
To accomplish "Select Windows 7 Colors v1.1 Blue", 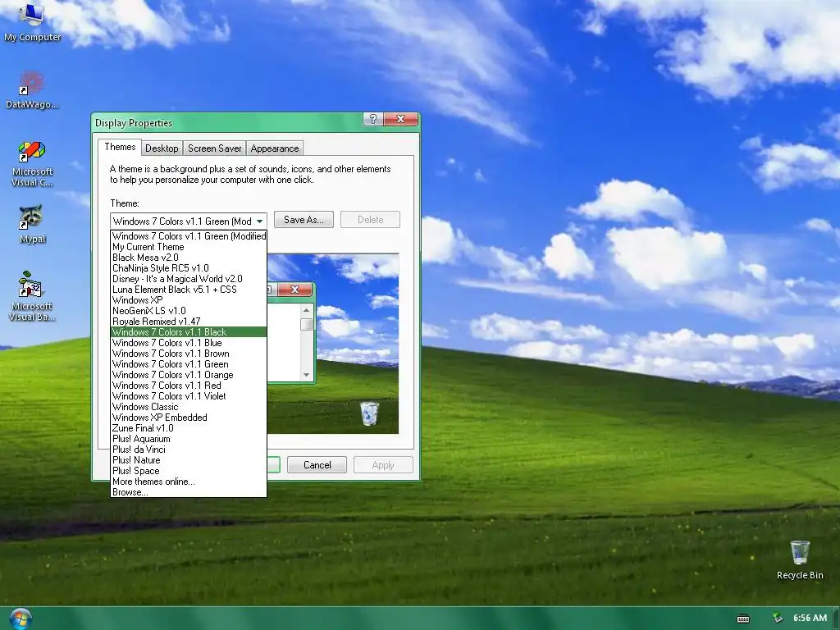I will point(189,343).
